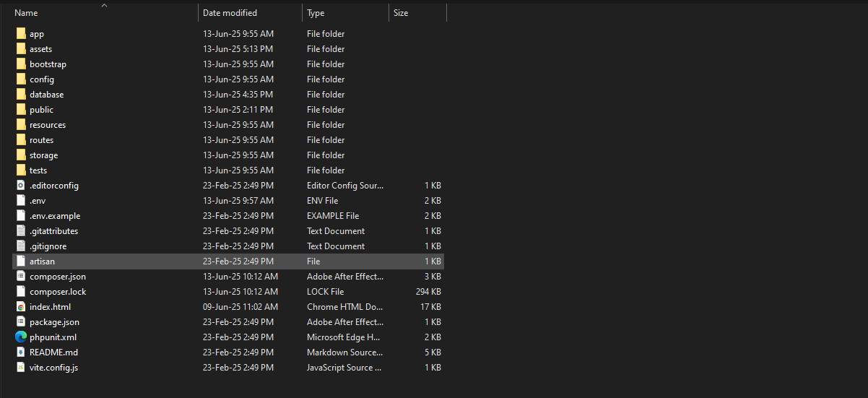Select the vite.config.js JavaScript file icon
868x398 pixels.
coord(21,368)
